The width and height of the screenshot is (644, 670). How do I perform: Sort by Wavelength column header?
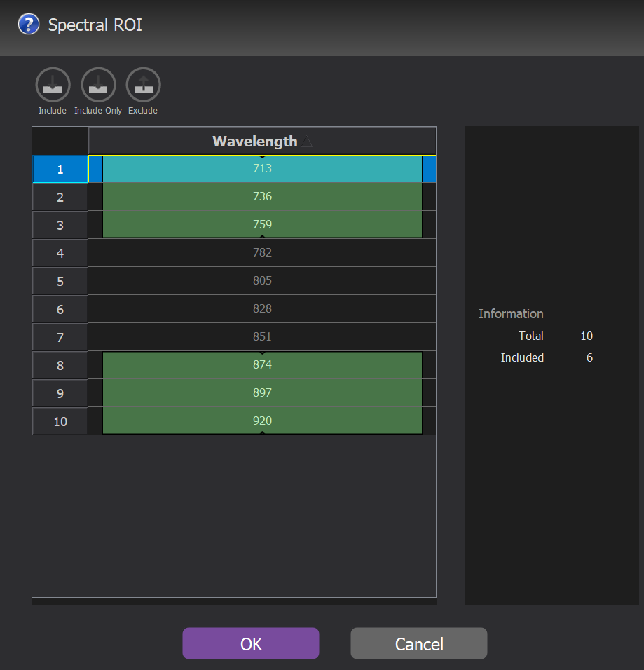262,141
